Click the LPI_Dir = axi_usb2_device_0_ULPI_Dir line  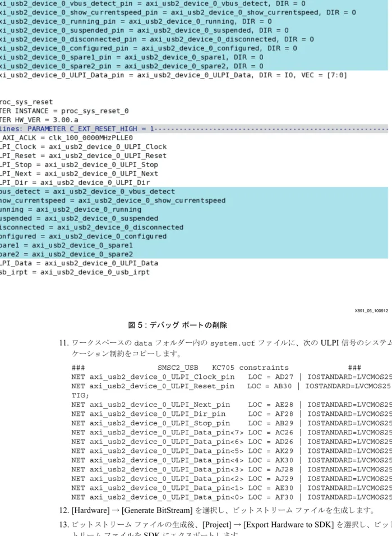75,182
